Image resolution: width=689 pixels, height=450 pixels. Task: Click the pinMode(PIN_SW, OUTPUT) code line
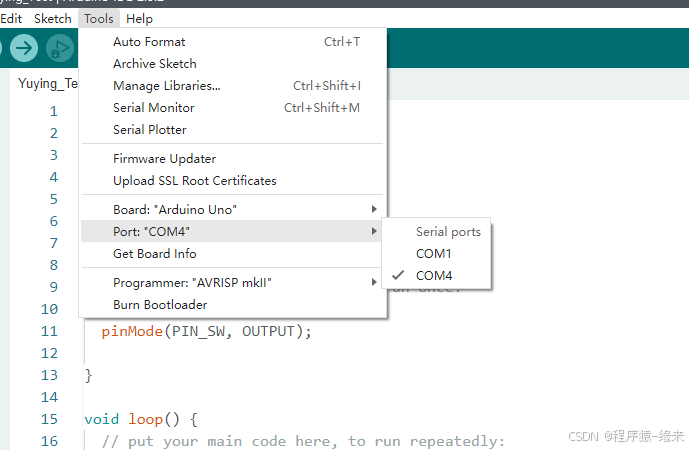(207, 331)
